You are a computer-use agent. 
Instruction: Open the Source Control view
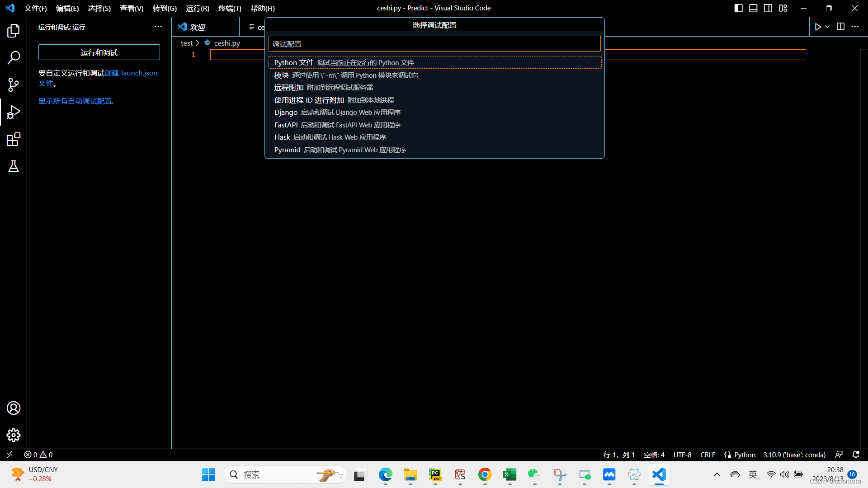[x=14, y=85]
